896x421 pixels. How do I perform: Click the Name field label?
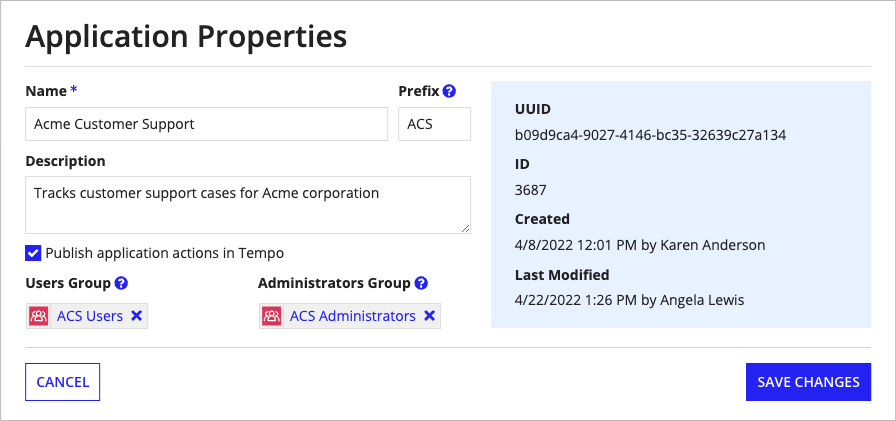[x=46, y=91]
